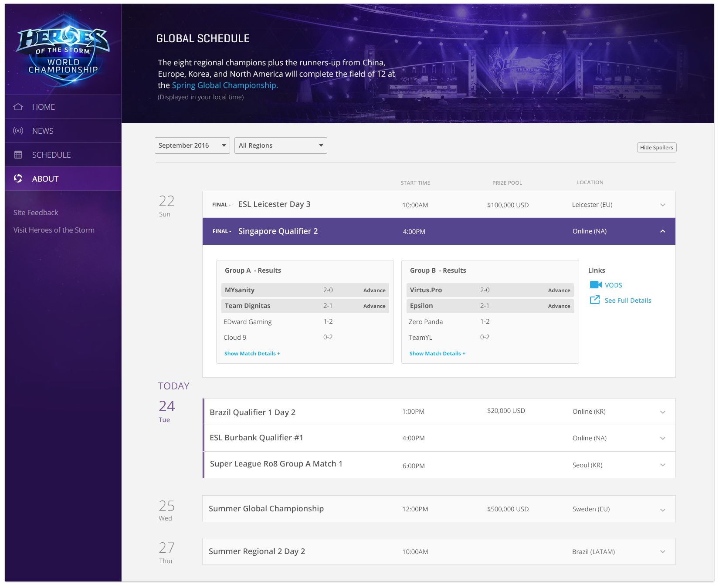The image size is (719, 588).
Task: Click the LOCATION column header
Action: coord(590,182)
